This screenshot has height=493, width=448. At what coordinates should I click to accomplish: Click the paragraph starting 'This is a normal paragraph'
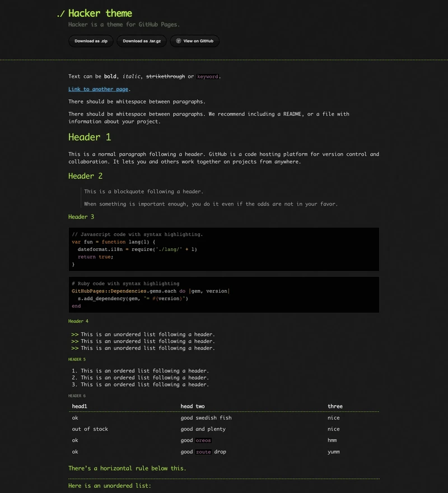click(x=223, y=158)
